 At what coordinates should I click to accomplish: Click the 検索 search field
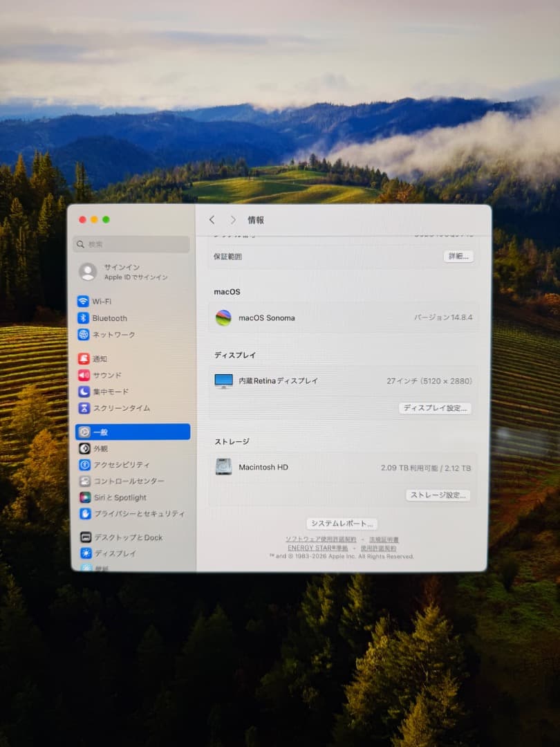(x=131, y=244)
